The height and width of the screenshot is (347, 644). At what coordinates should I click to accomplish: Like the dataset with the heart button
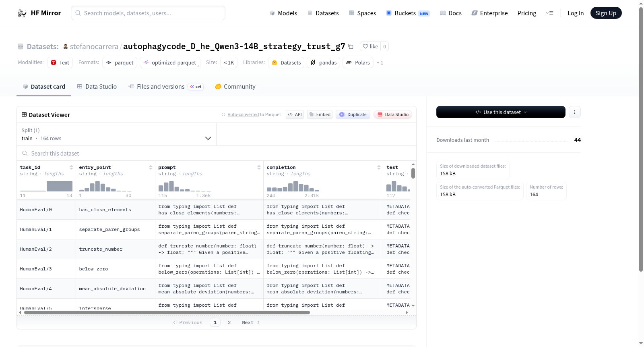(370, 46)
